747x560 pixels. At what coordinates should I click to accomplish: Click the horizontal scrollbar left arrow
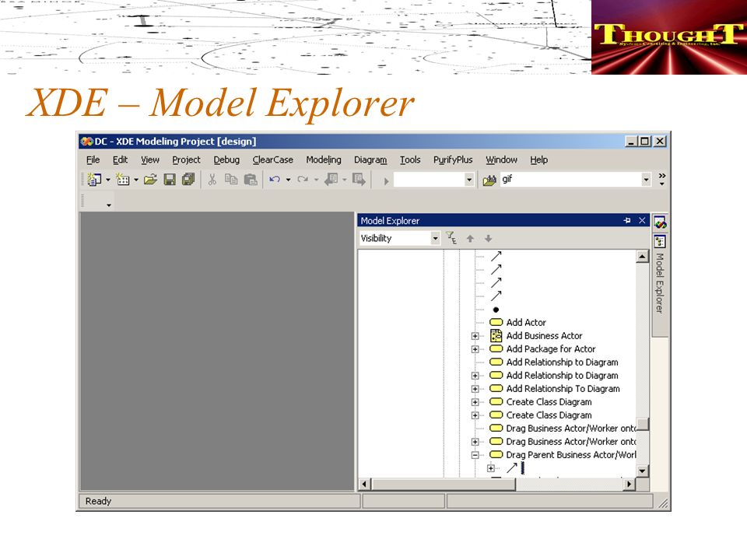364,485
